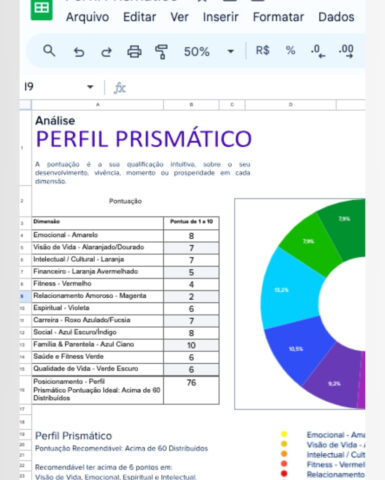This screenshot has width=385, height=480.
Task: Select 'Social - Azul Escuro/Índigo' cell
Action: coord(98,332)
